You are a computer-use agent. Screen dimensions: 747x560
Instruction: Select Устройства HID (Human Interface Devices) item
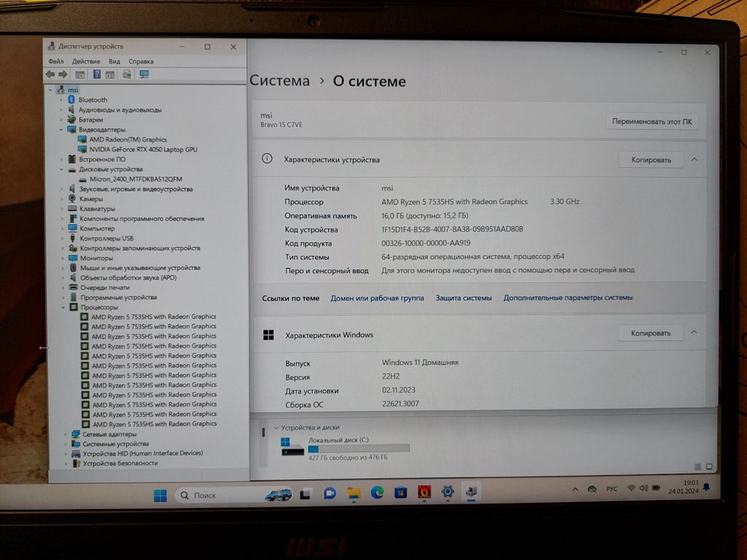tap(143, 454)
